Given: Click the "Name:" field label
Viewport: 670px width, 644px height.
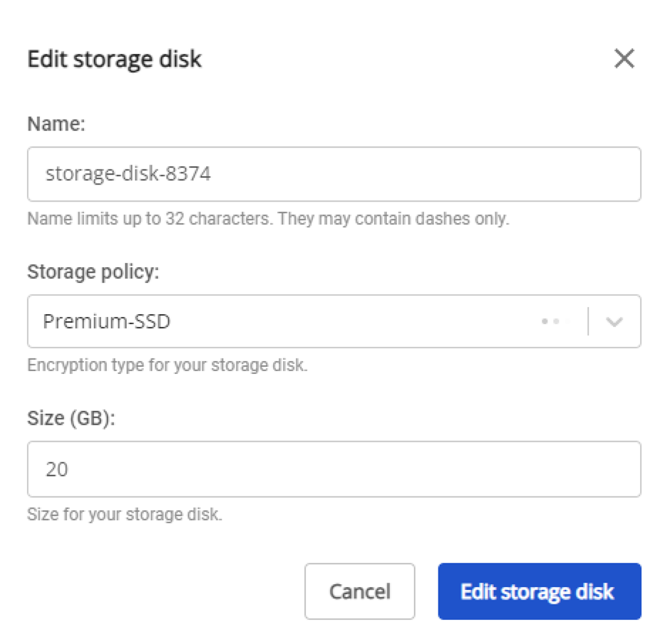Looking at the screenshot, I should pos(56,124).
